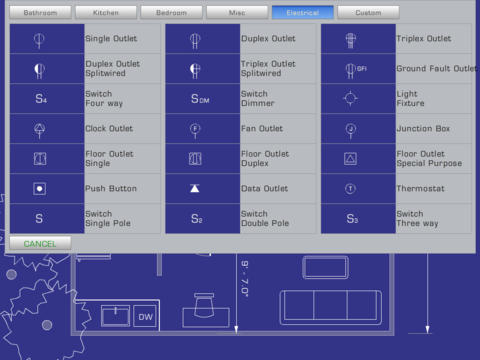Image resolution: width=480 pixels, height=360 pixels.
Task: Click the 'Push Button' label
Action: click(111, 188)
